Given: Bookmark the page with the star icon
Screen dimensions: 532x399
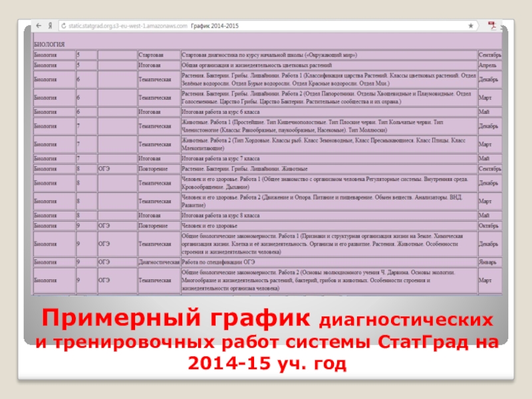Looking at the screenshot, I should (x=471, y=26).
